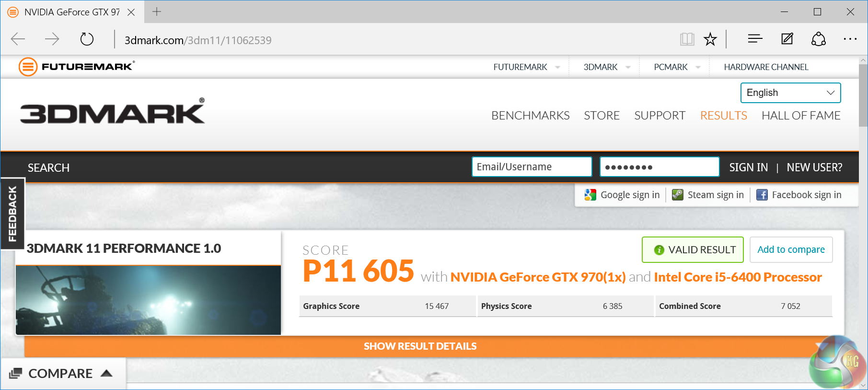Image resolution: width=868 pixels, height=390 pixels.
Task: Click the Facebook sign in icon
Action: click(762, 195)
